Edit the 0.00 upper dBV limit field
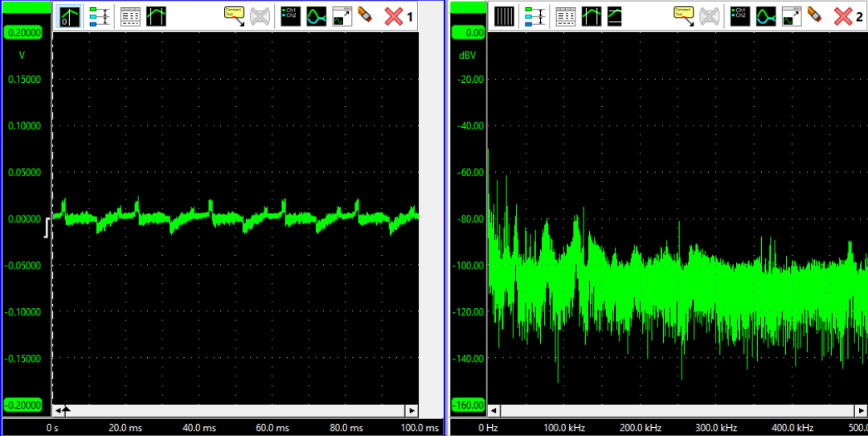This screenshot has width=868, height=436. (469, 33)
